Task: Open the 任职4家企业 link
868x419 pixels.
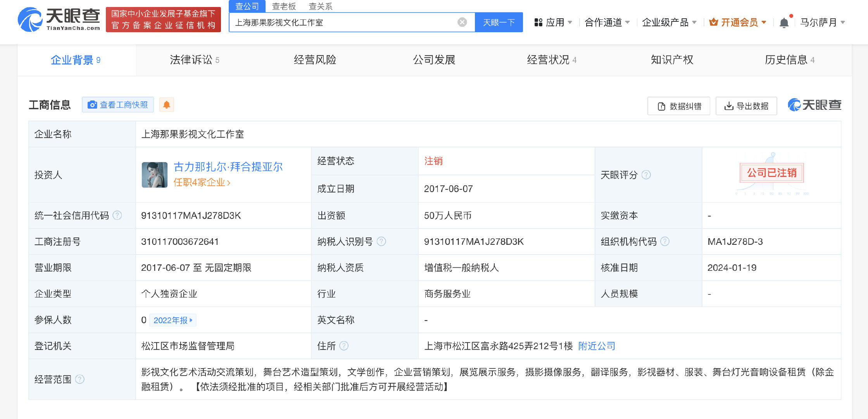Action: (202, 182)
